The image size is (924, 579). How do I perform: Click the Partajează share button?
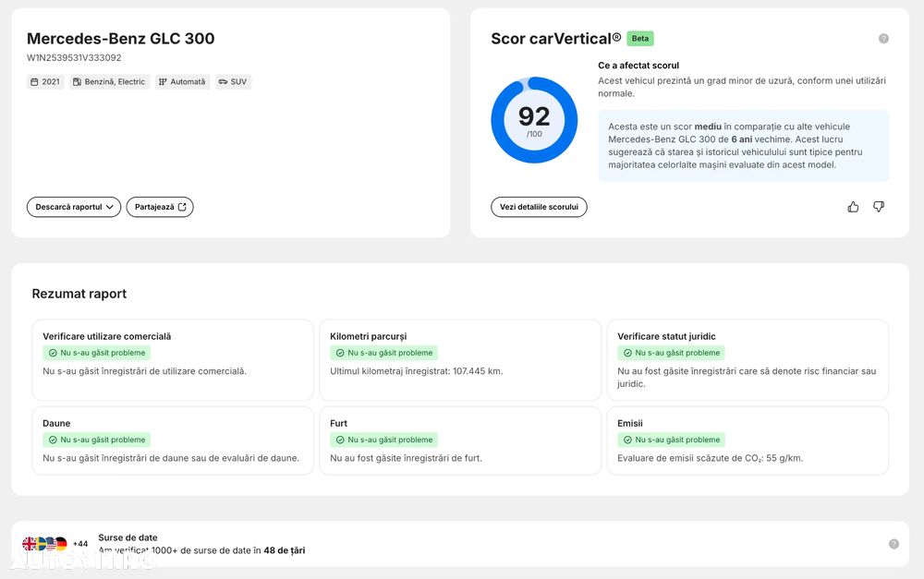pyautogui.click(x=160, y=207)
